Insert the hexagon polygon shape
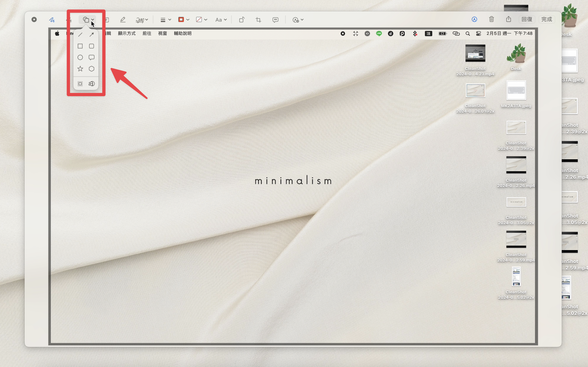The height and width of the screenshot is (367, 588). point(92,69)
